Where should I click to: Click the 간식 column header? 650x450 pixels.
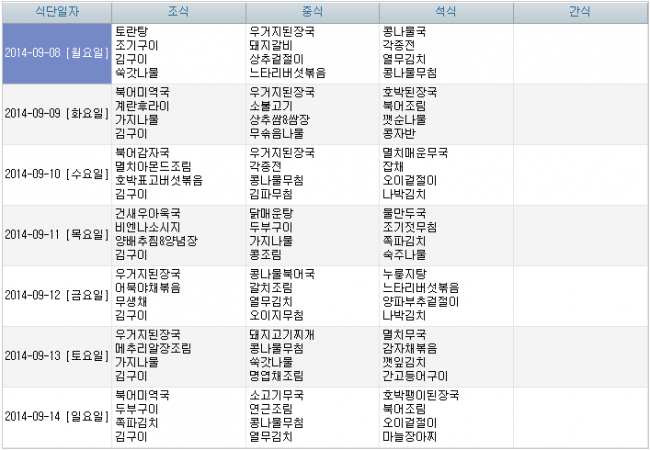tap(580, 12)
